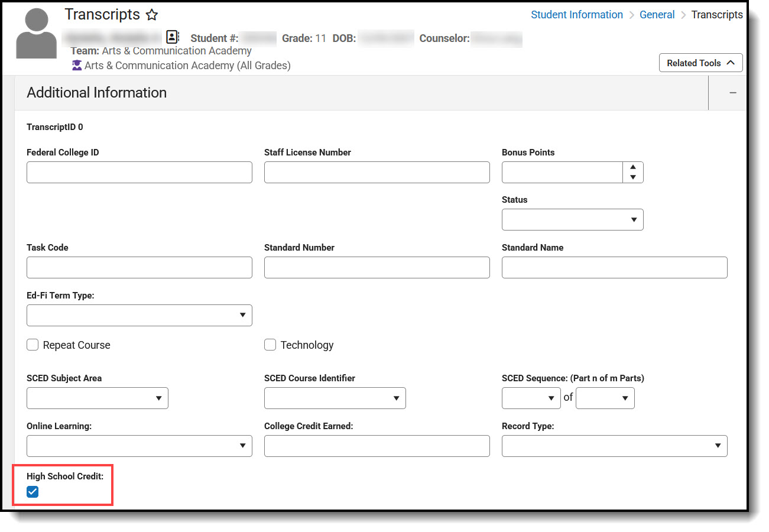
Task: Click the purple graduation cap academy icon
Action: 77,66
